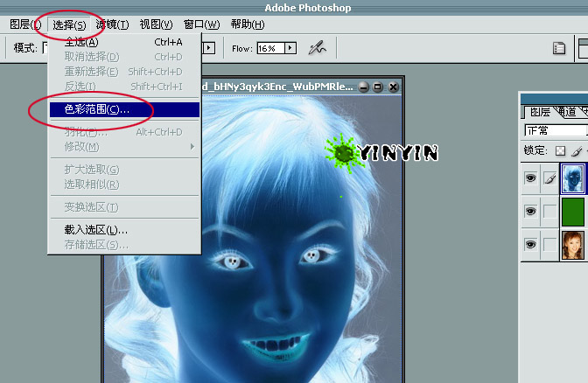Click 扩大选取(G) grow entry
Image resolution: width=588 pixels, height=383 pixels.
(x=124, y=170)
